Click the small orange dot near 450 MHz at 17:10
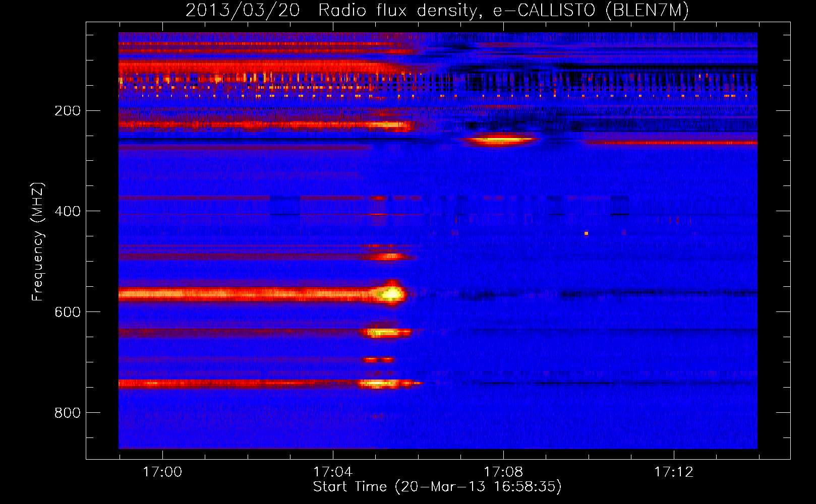 586,233
